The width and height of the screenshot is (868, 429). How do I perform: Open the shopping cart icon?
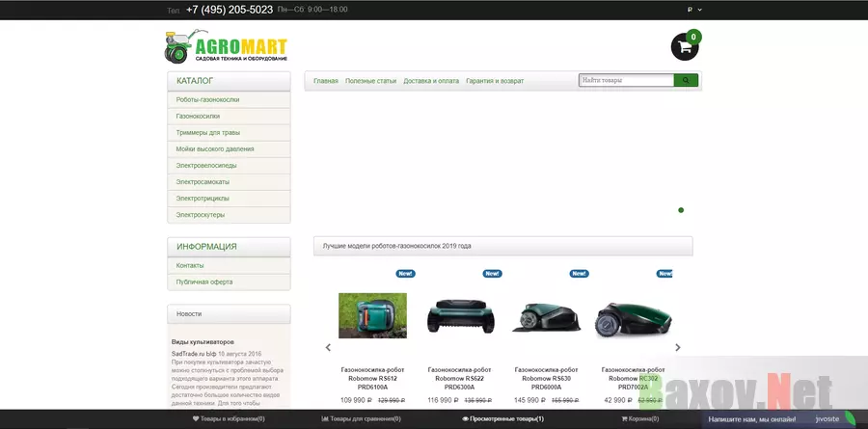[x=685, y=46]
